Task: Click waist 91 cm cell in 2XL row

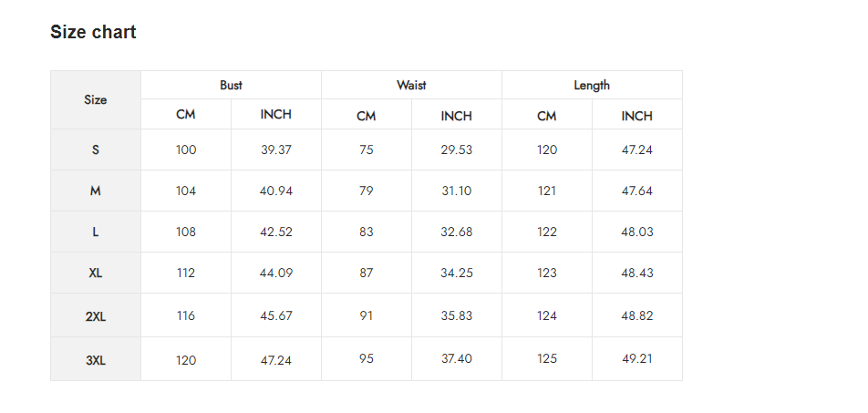Action: coord(367,315)
